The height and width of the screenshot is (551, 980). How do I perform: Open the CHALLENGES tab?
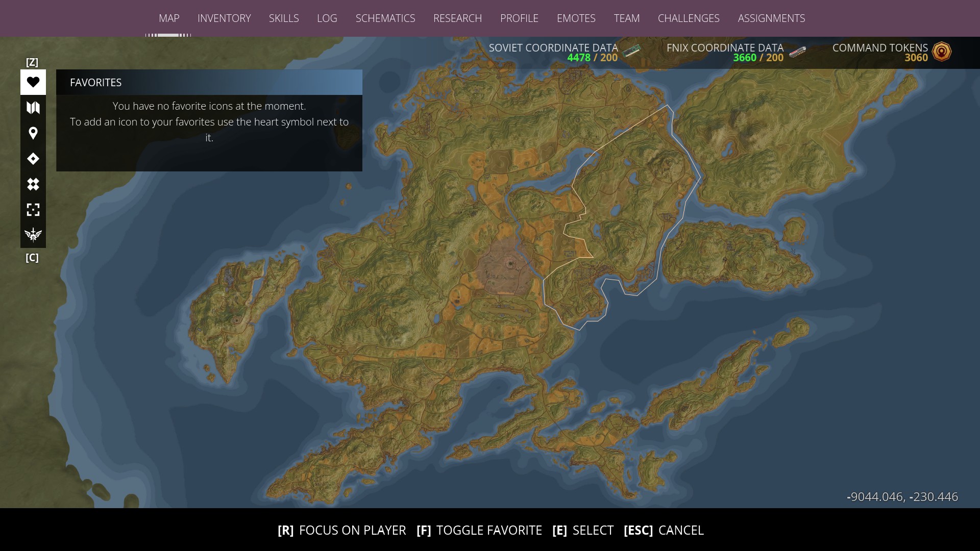pyautogui.click(x=689, y=18)
